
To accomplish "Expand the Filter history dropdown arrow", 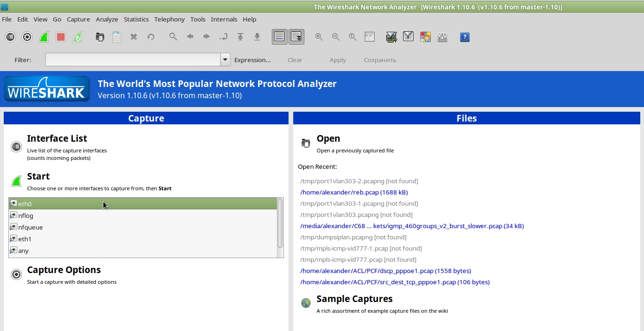I will pos(225,60).
